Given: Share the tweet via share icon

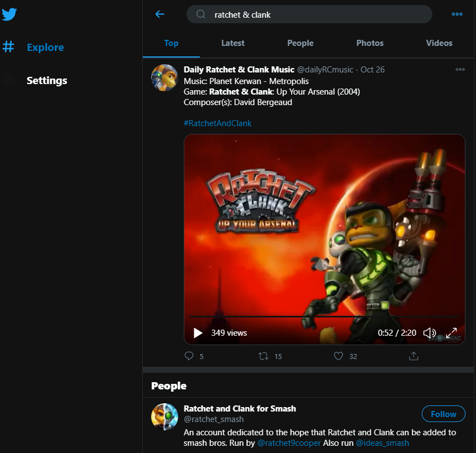Looking at the screenshot, I should pos(413,356).
